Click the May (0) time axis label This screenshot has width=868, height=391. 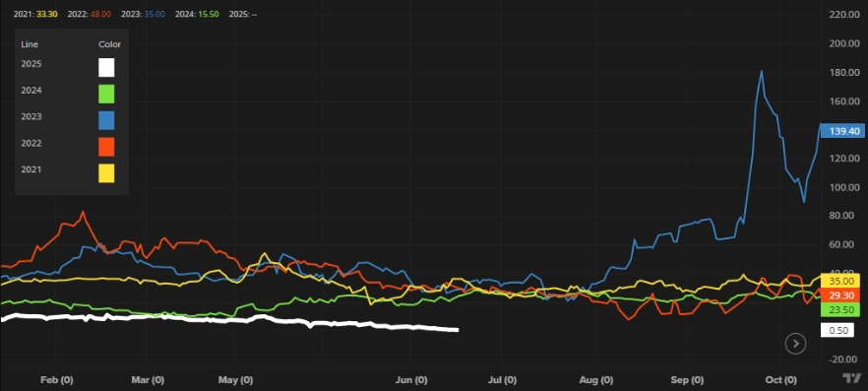coord(236,380)
